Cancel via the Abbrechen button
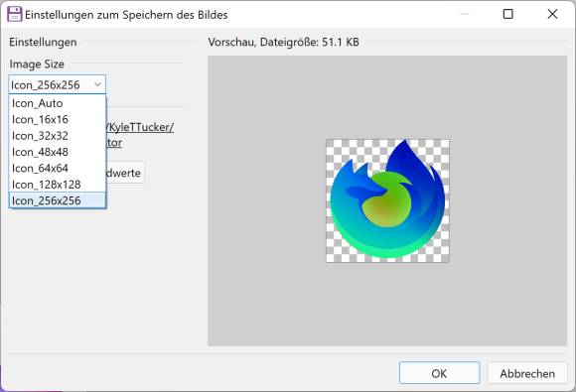This screenshot has width=576, height=392. pos(527,373)
